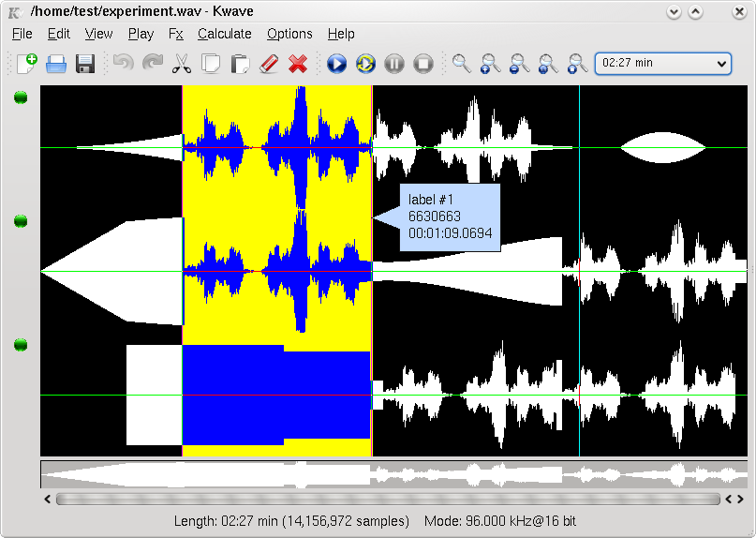Cut the selection with the scissors icon
Image resolution: width=756 pixels, height=538 pixels.
coord(182,64)
